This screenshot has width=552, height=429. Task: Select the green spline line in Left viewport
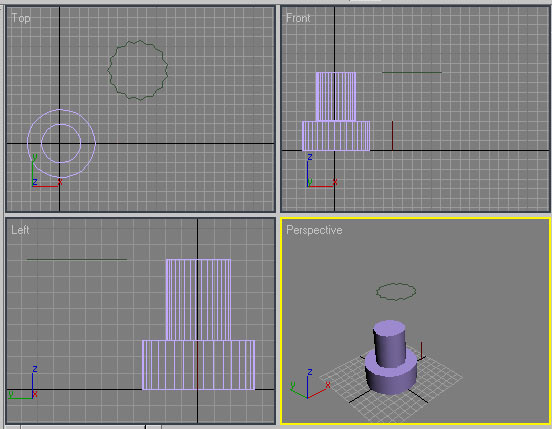77,259
